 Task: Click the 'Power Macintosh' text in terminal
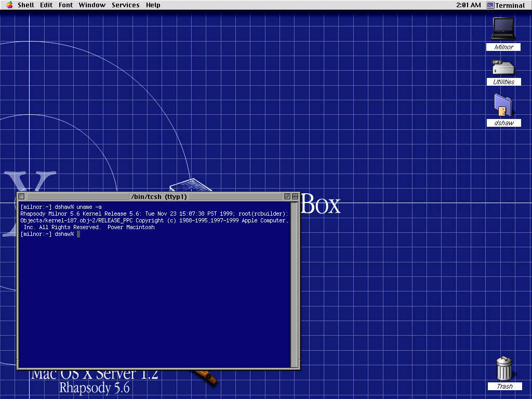[131, 228]
